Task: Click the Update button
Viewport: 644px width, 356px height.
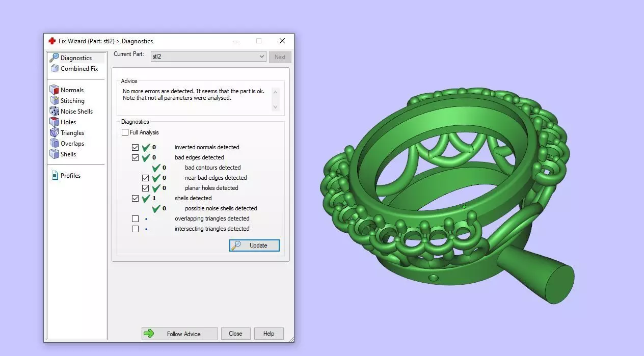Action: click(x=254, y=245)
